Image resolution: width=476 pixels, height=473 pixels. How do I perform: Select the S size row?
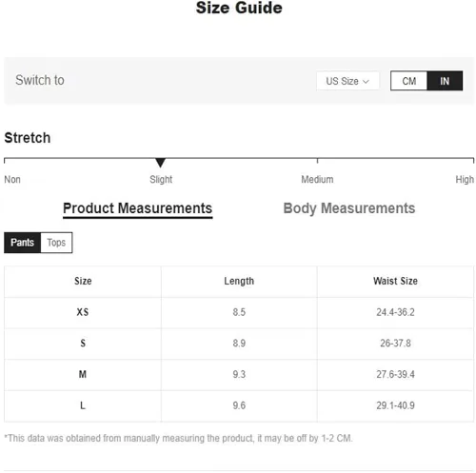click(x=239, y=344)
